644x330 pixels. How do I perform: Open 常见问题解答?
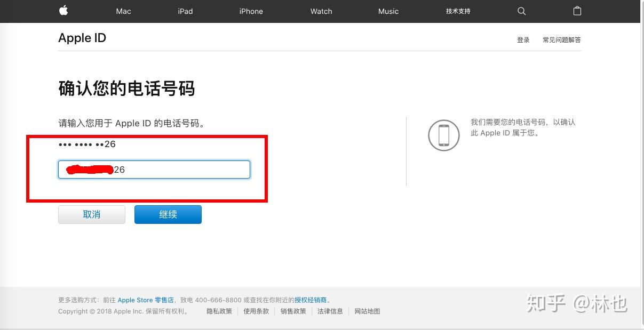[561, 39]
